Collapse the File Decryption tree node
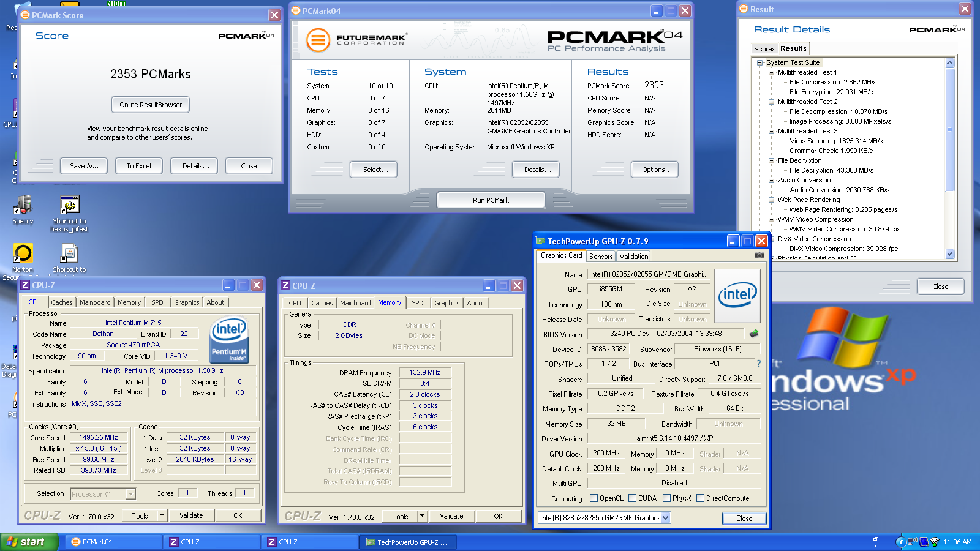The image size is (980, 551). tap(771, 160)
